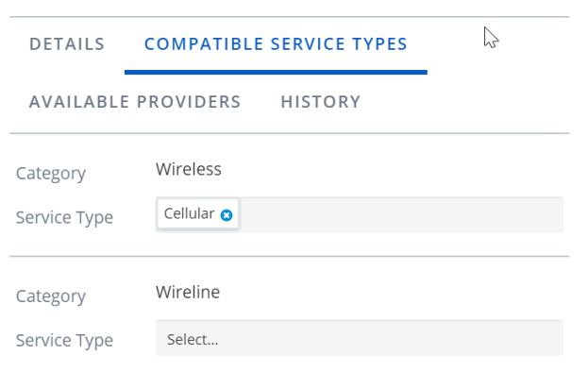This screenshot has width=588, height=372.
Task: Click the Select... placeholder text
Action: point(193,340)
